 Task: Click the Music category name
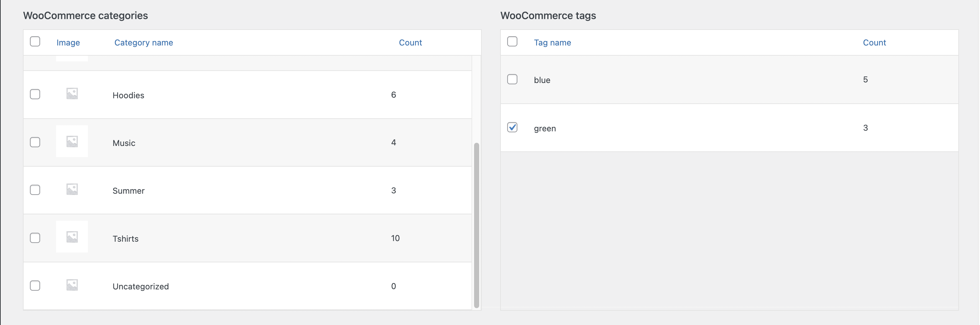click(124, 143)
